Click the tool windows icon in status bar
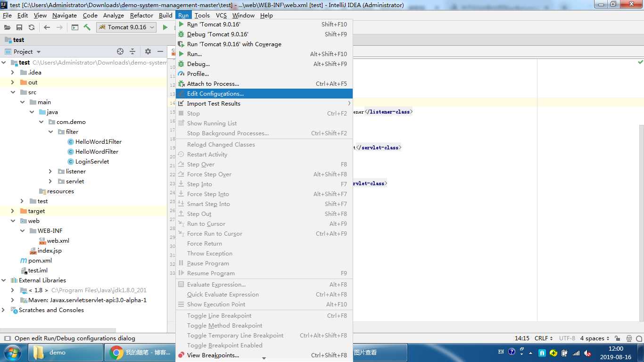 click(x=7, y=338)
